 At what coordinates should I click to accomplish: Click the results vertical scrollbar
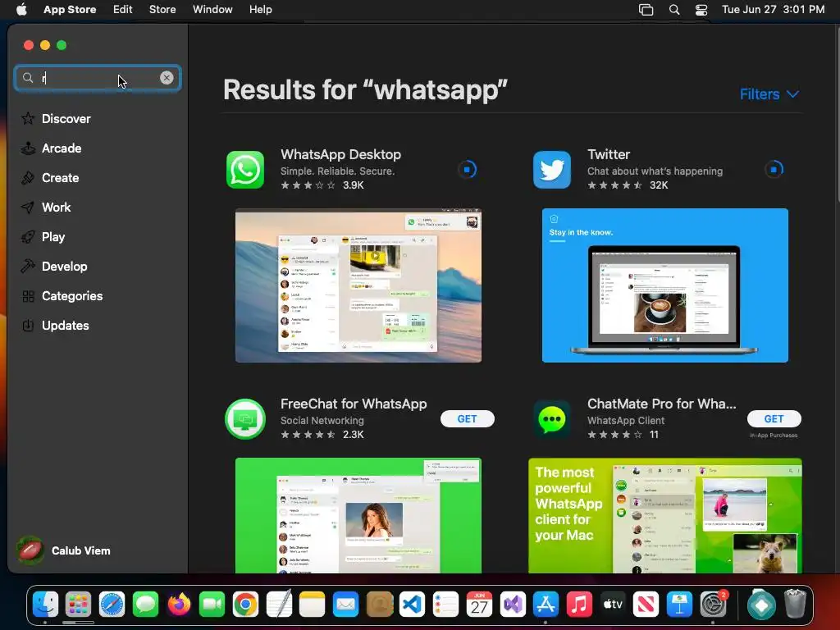pyautogui.click(x=837, y=115)
